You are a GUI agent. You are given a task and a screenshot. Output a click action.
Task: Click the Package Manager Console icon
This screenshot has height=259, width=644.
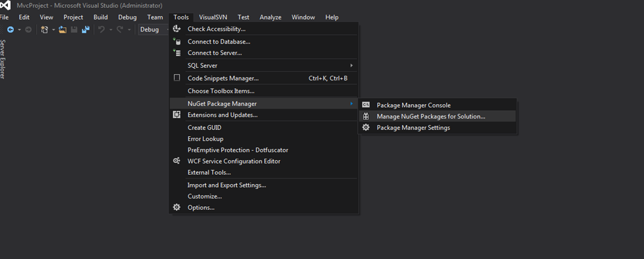coord(366,105)
